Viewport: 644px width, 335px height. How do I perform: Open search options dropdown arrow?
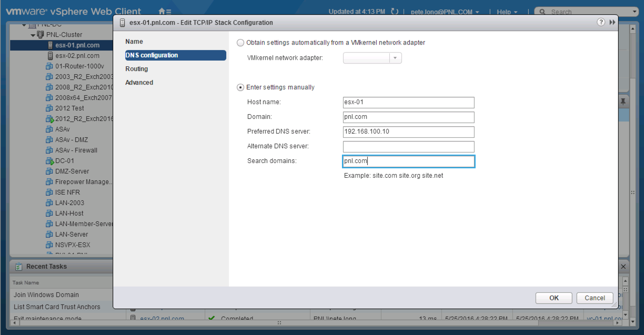tap(635, 12)
